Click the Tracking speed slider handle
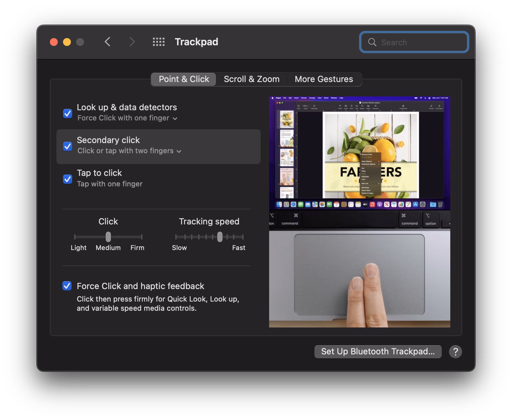The height and width of the screenshot is (420, 512). pyautogui.click(x=220, y=237)
